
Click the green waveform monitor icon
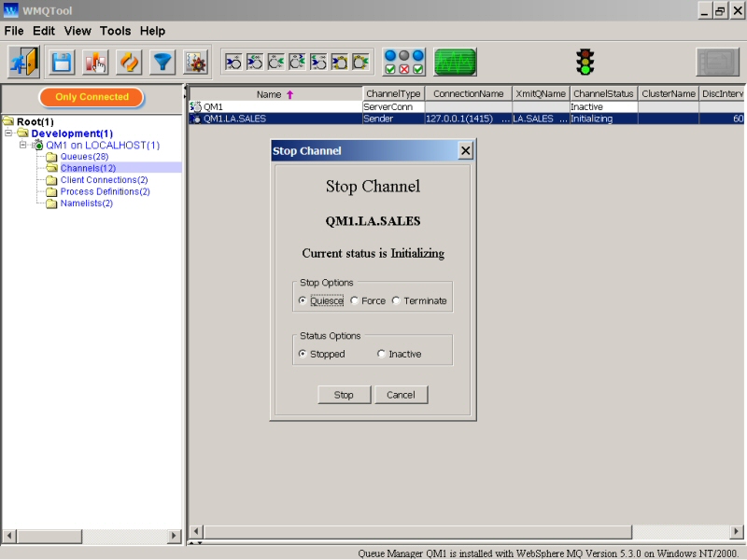[x=455, y=62]
